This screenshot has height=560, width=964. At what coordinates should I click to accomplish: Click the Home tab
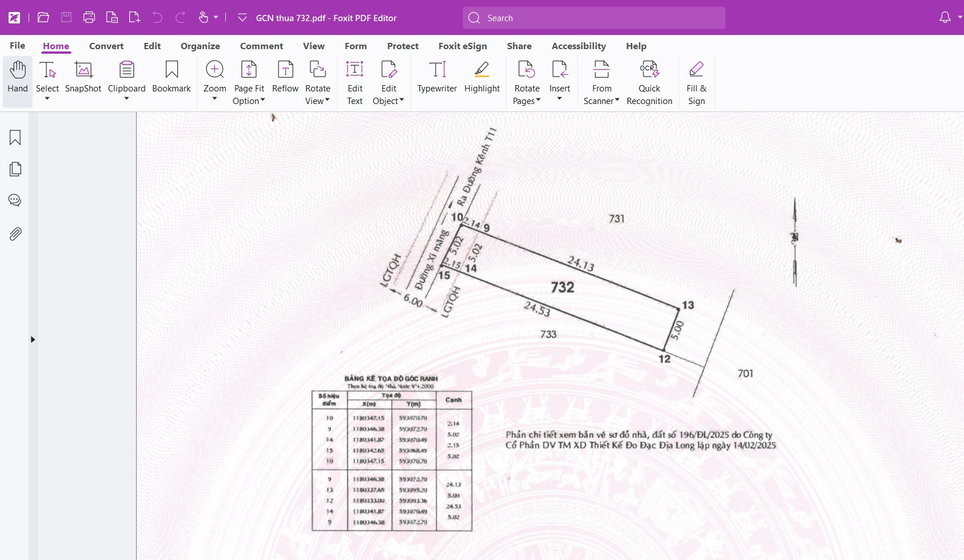pyautogui.click(x=56, y=46)
